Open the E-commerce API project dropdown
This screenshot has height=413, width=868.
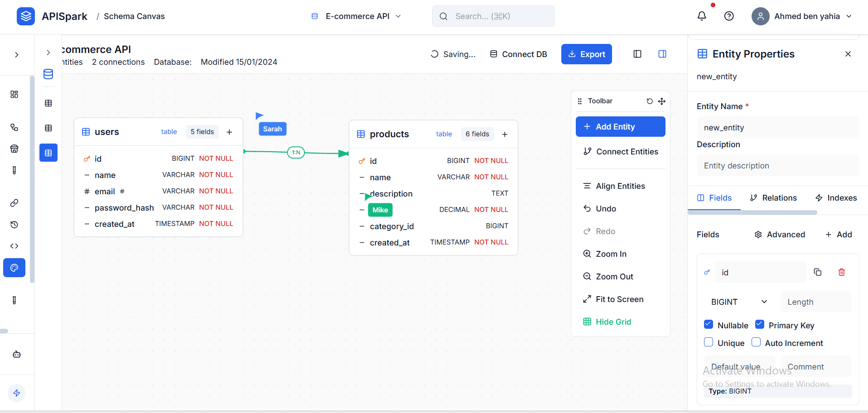(x=356, y=16)
